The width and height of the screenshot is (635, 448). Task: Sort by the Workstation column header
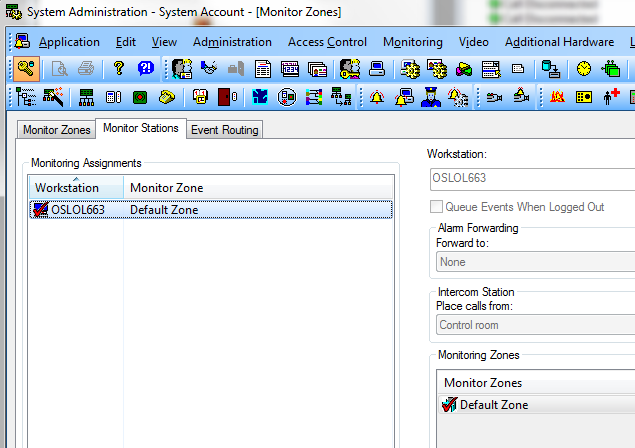(x=76, y=188)
